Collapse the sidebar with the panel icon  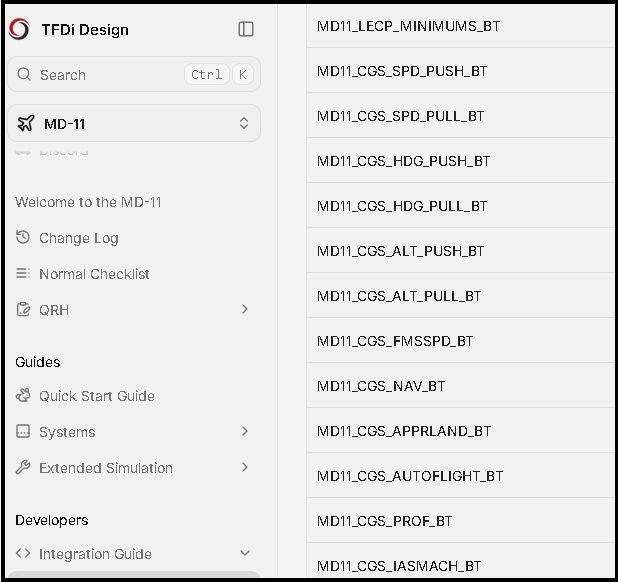coord(246,29)
